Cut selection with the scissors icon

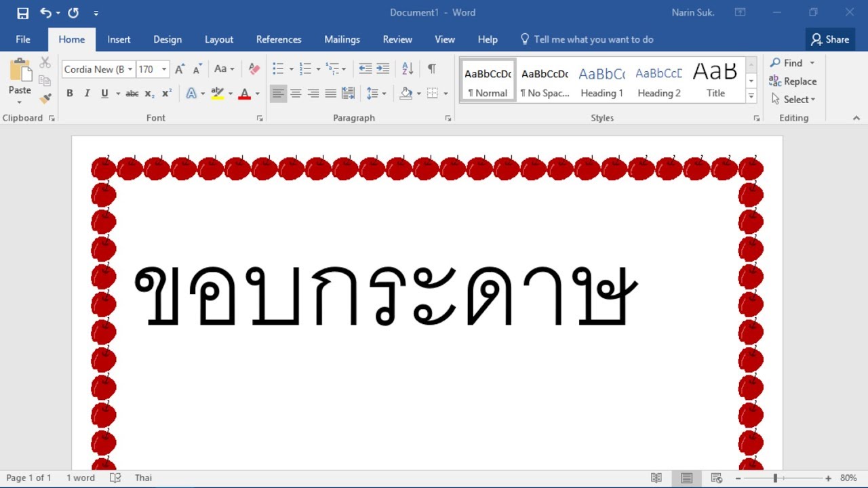coord(45,62)
